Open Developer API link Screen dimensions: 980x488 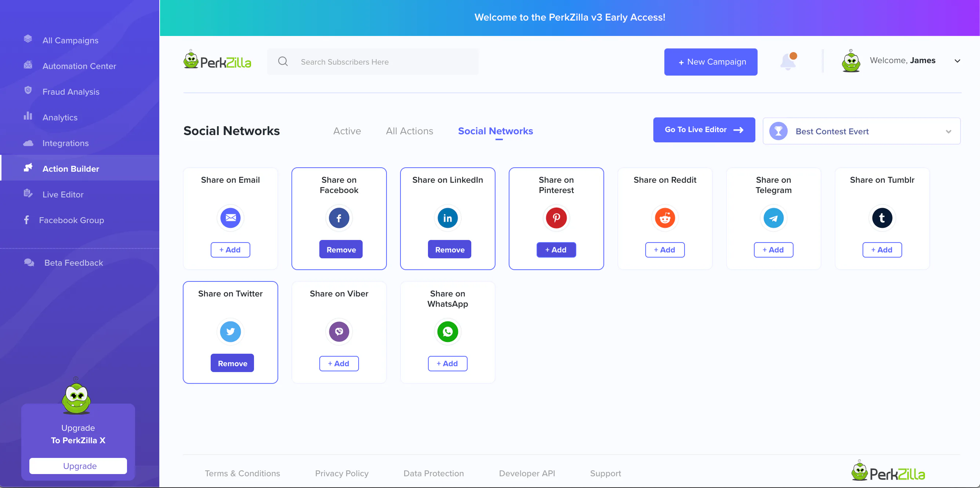(x=527, y=473)
